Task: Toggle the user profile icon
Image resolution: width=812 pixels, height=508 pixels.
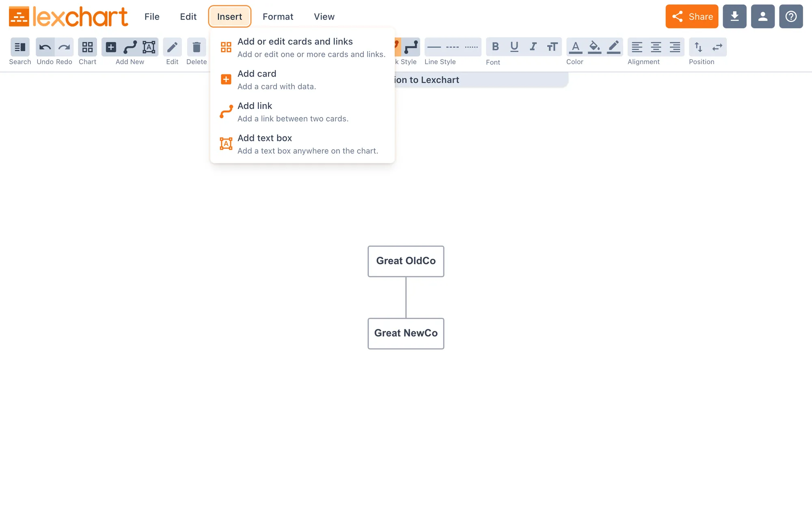Action: [x=763, y=16]
